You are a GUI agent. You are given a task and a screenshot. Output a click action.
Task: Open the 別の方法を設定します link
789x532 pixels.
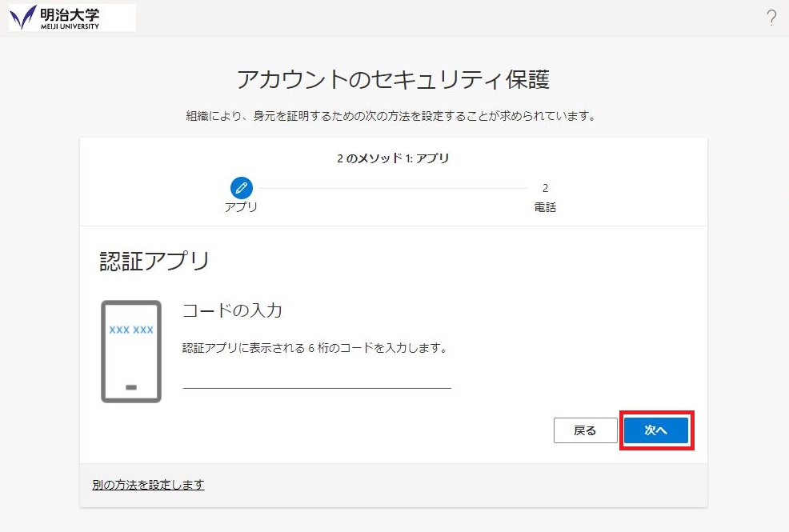[149, 485]
